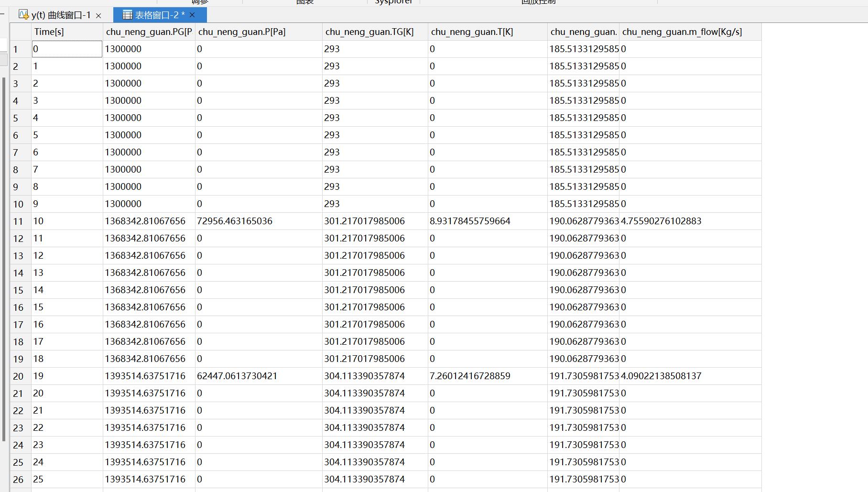Click T[K] value 7.26012416728859

pos(488,376)
